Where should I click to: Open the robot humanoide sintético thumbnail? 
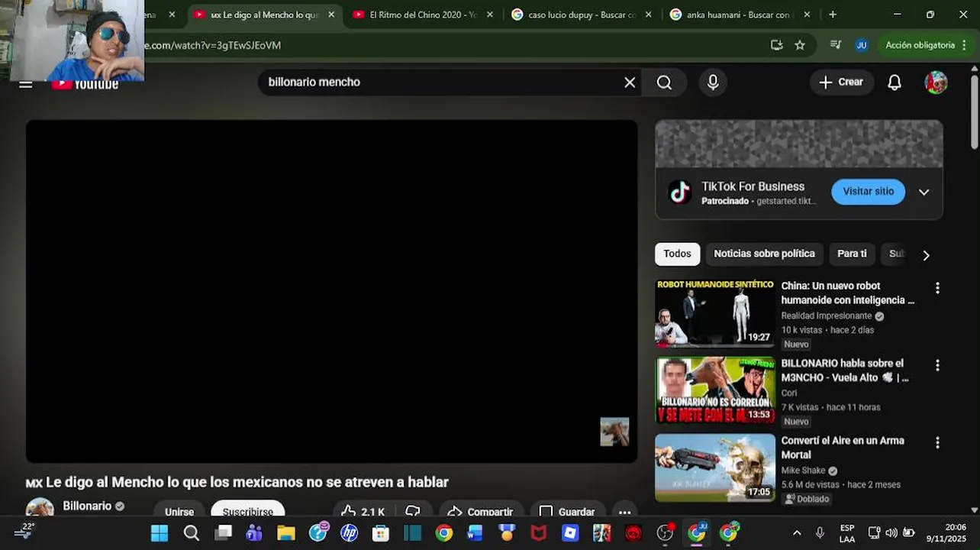pyautogui.click(x=715, y=312)
